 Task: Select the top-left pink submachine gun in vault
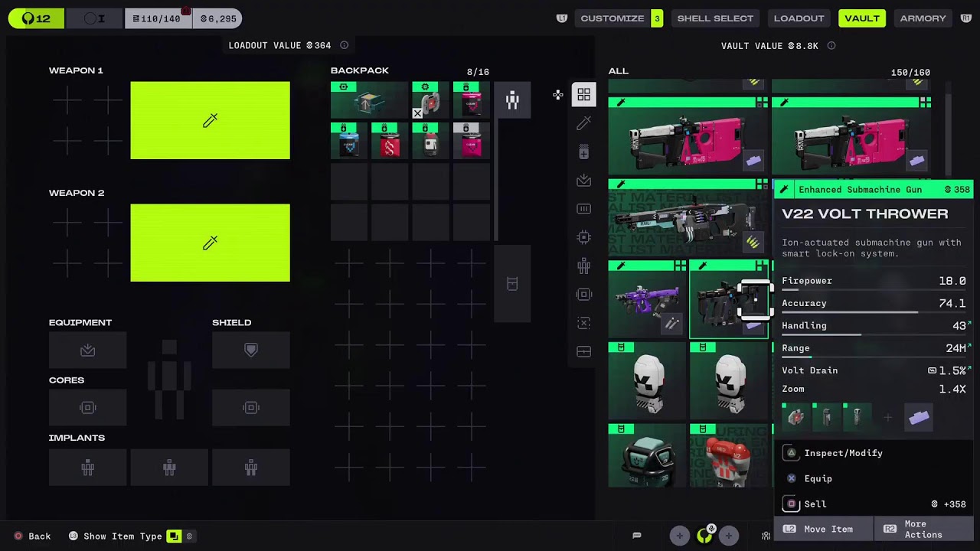pyautogui.click(x=688, y=135)
